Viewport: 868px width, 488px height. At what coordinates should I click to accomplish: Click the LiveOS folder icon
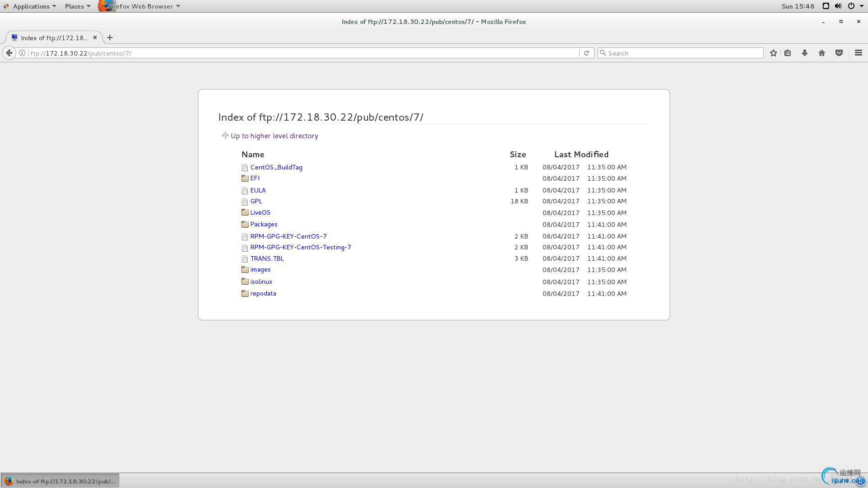245,212
